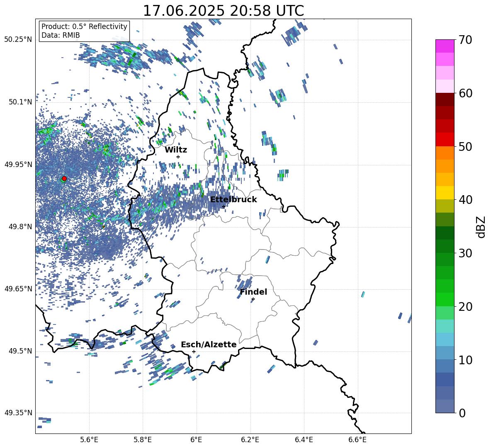
Task: Click the Wiltz city label
Action: pyautogui.click(x=176, y=150)
